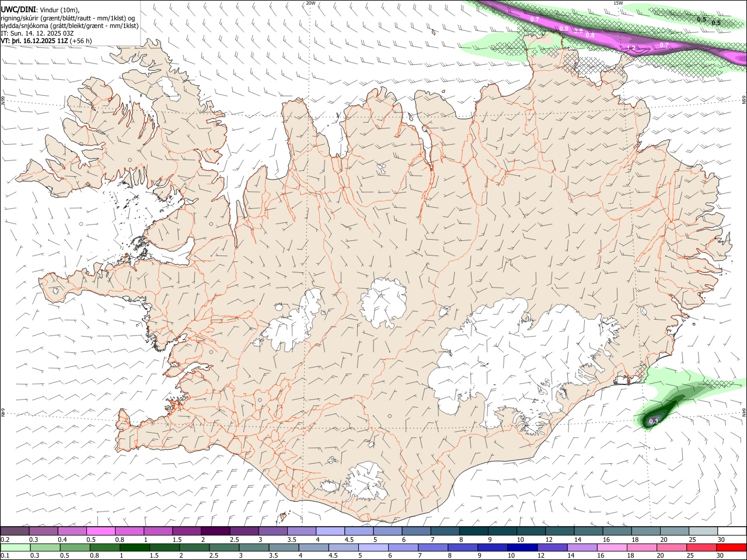Click the '0.4' label under the top legend row
Viewport: 747px width, 560px height.
[x=62, y=540]
